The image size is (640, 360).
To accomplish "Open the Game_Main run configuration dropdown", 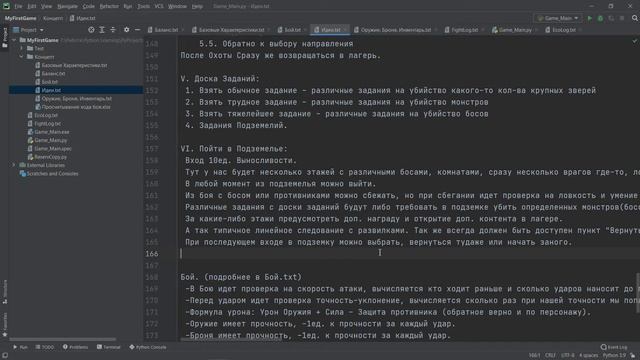I will click(x=558, y=18).
